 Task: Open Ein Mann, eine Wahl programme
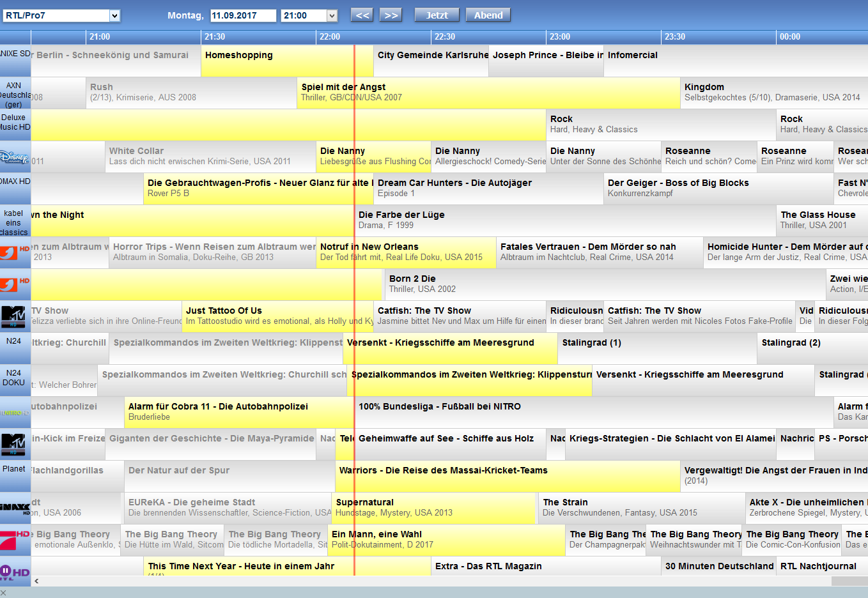pyautogui.click(x=446, y=540)
